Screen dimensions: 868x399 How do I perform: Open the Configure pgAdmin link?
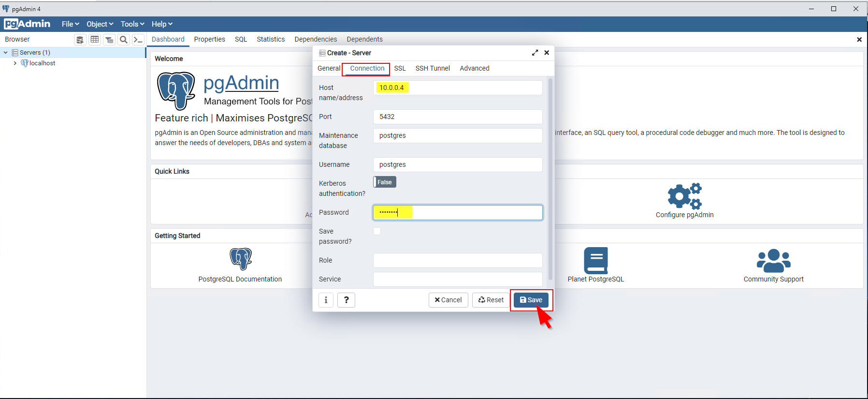684,215
